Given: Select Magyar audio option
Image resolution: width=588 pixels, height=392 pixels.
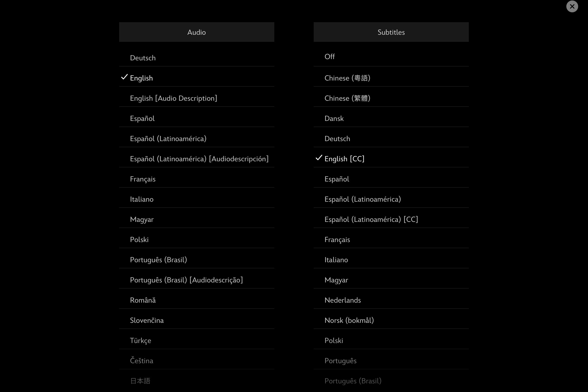Looking at the screenshot, I should click(142, 219).
